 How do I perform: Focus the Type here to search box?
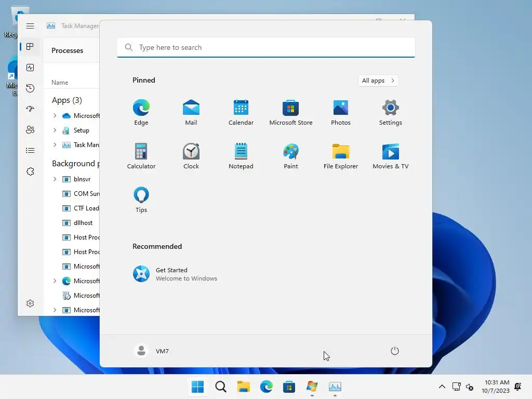coord(265,47)
